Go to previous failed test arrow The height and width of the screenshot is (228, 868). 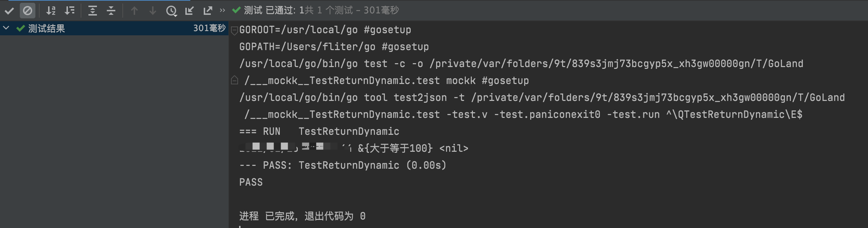[134, 11]
